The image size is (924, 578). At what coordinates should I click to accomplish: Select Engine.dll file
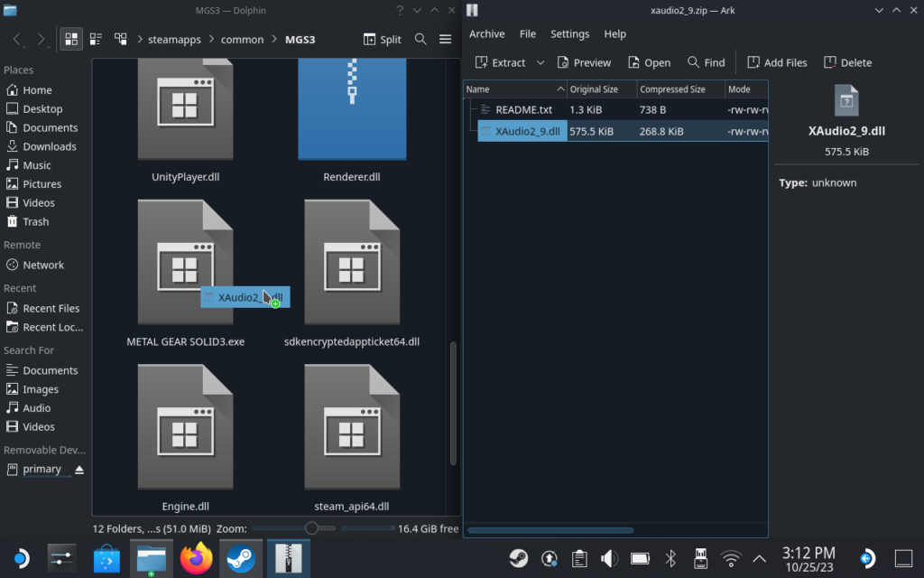(185, 438)
